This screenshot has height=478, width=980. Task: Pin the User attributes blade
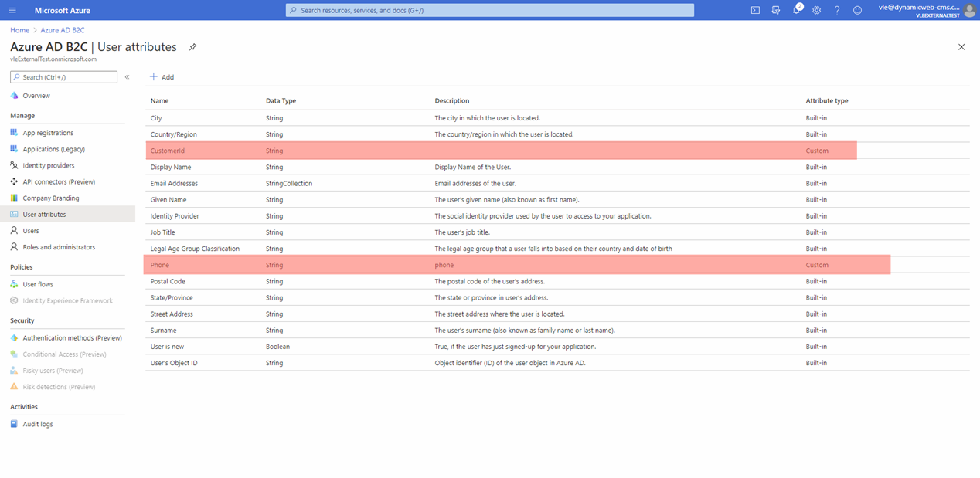[x=192, y=47]
